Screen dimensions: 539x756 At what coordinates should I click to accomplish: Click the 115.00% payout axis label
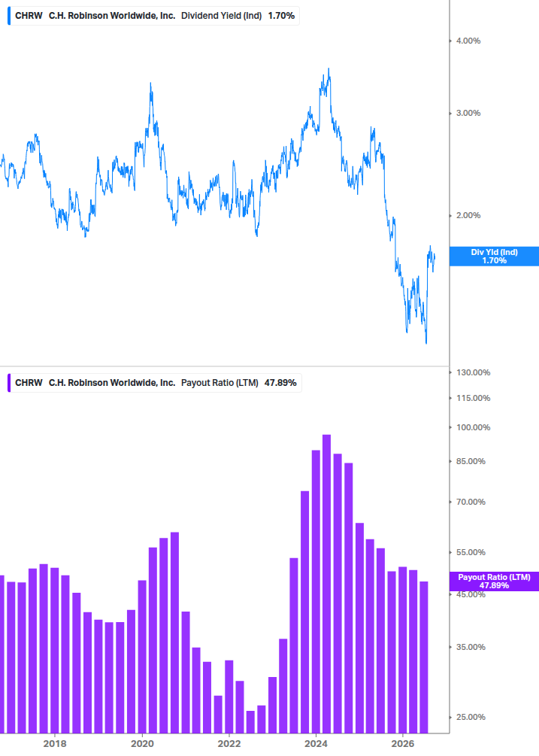(473, 398)
